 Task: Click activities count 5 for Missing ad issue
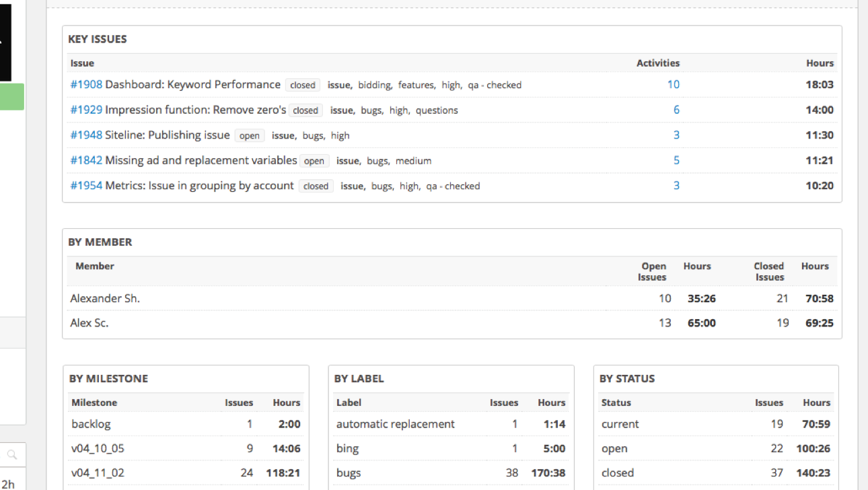[676, 160]
